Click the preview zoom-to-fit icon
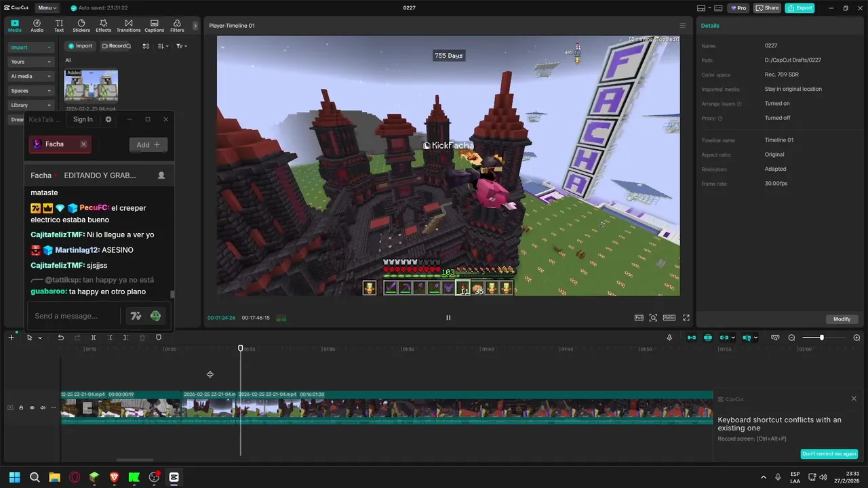This screenshot has height=488, width=868. pos(653,317)
